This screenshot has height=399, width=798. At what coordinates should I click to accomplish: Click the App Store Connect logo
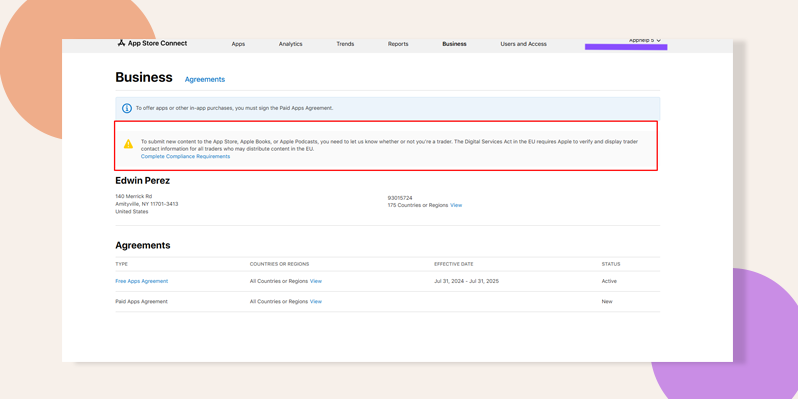click(152, 43)
